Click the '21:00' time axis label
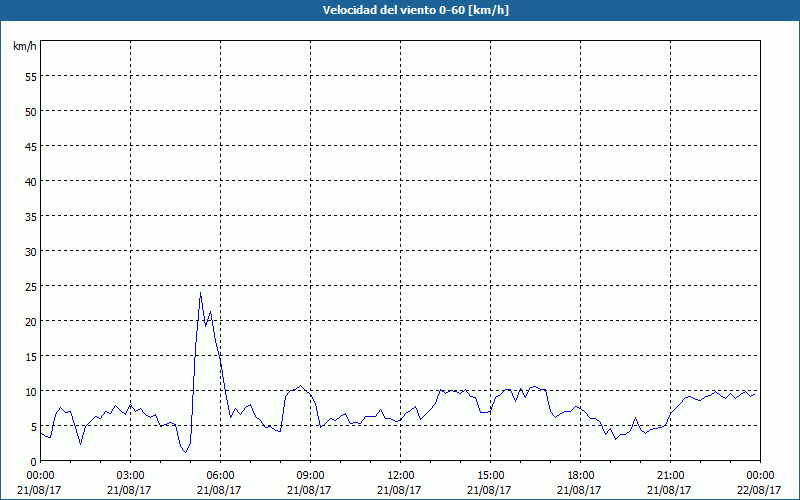This screenshot has height=500, width=800. [670, 476]
